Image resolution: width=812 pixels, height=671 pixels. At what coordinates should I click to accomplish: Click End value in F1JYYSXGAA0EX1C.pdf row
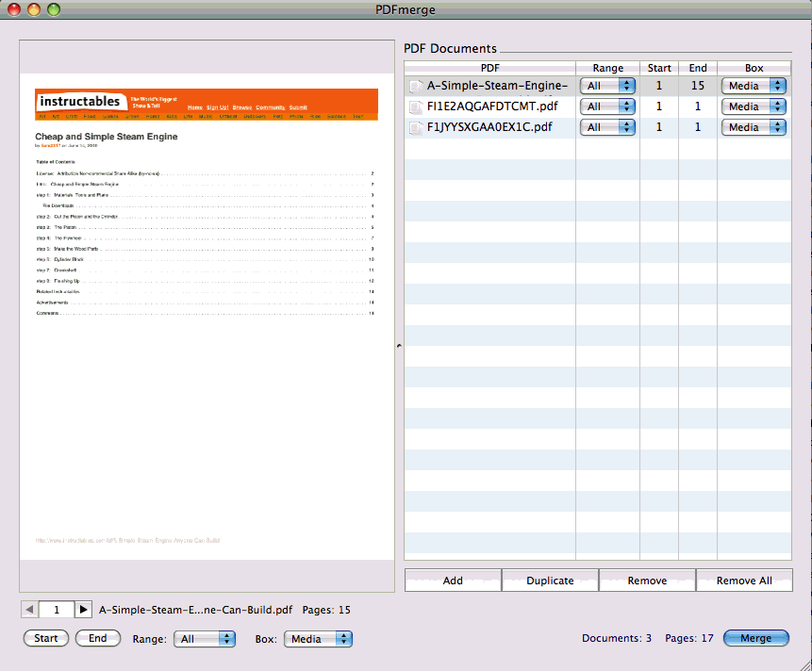tap(698, 127)
